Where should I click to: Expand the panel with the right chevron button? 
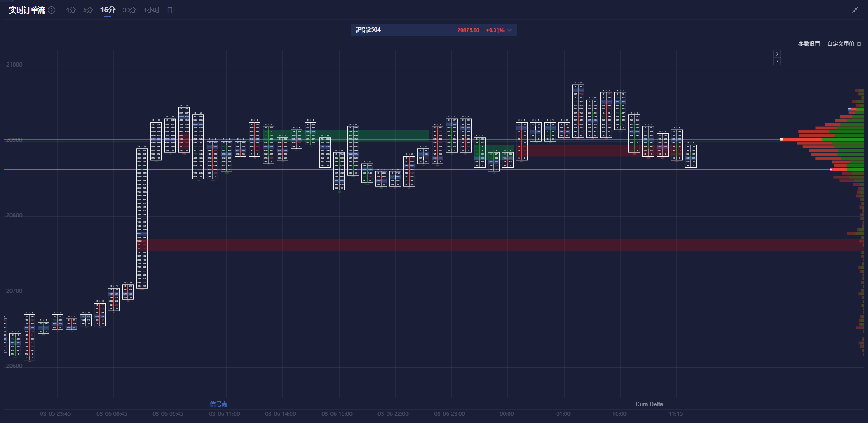tap(777, 53)
